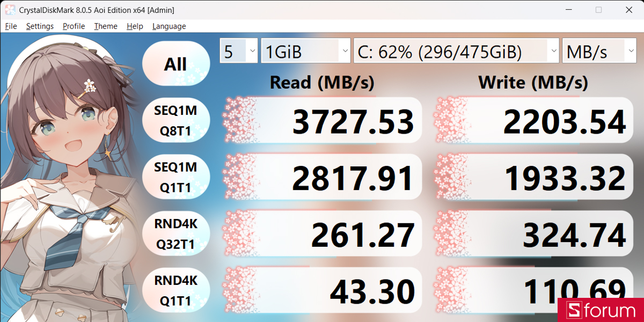The image size is (644, 322).
Task: Click the Sforum logo in the bottom corner
Action: pyautogui.click(x=600, y=310)
